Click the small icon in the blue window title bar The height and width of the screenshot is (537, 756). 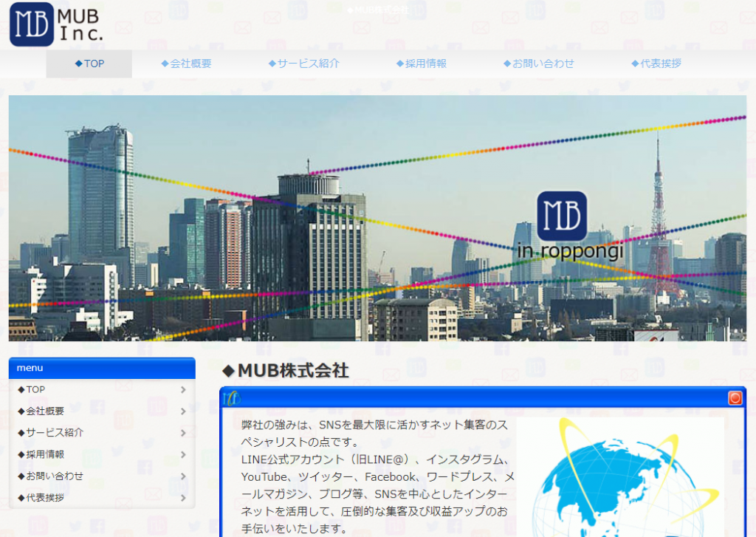[x=232, y=398]
